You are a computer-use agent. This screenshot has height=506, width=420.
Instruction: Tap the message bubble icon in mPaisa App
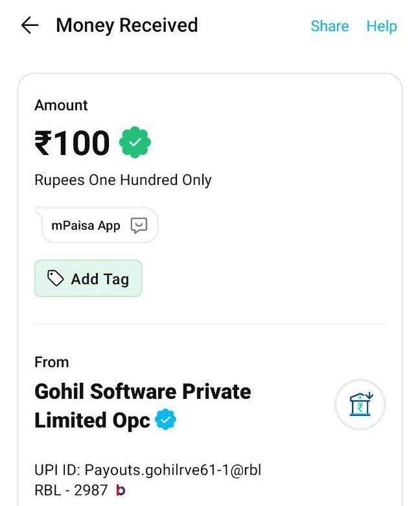pyautogui.click(x=139, y=225)
